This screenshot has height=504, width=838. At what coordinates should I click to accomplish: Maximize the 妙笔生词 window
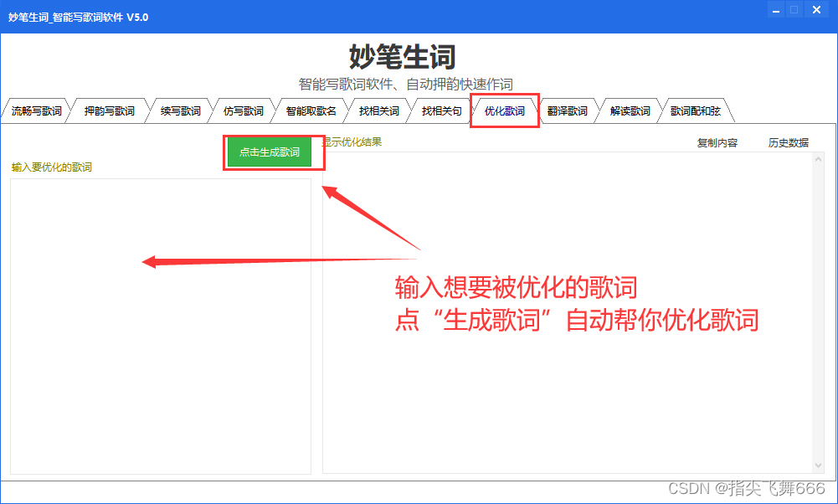coord(794,9)
